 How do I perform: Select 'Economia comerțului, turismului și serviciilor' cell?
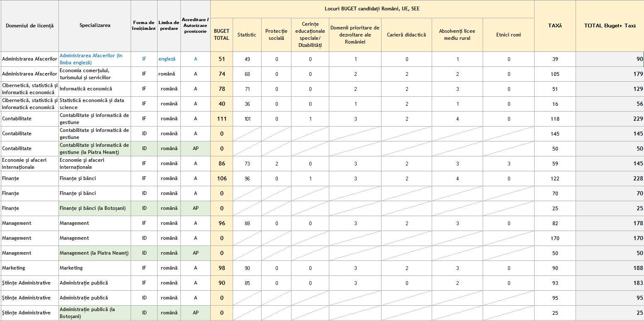coord(95,74)
